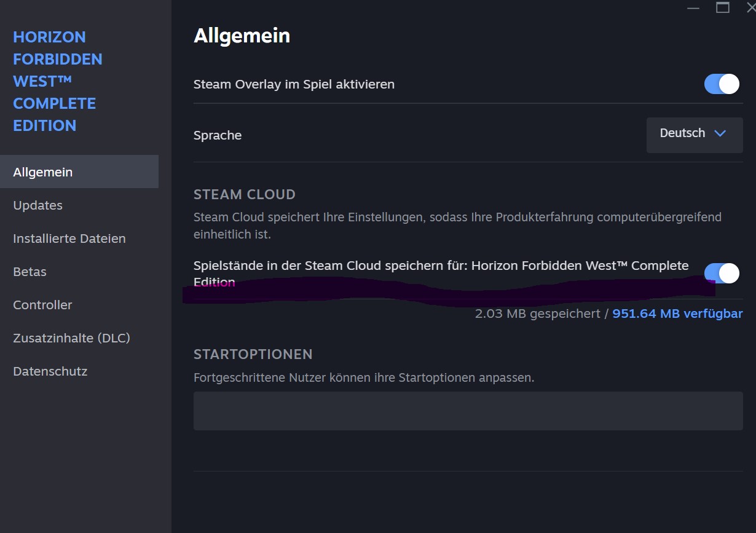Open the Deutsch language dropdown
The width and height of the screenshot is (756, 533).
tap(695, 133)
